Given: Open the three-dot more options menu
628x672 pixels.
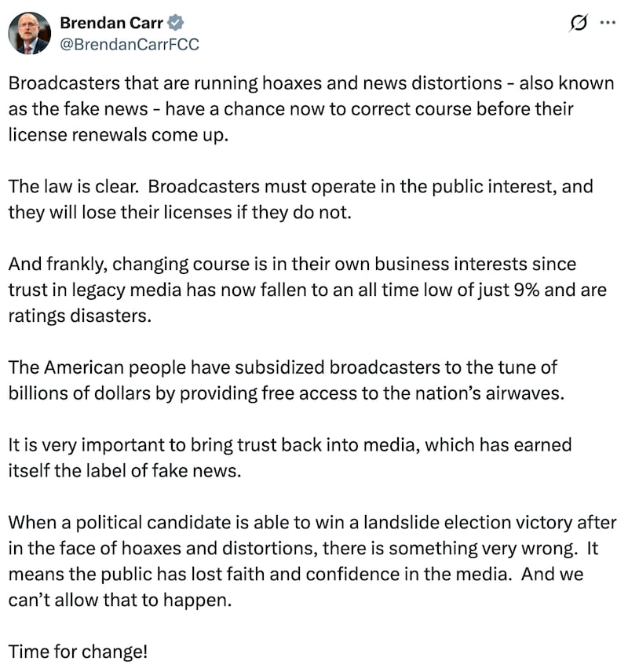Looking at the screenshot, I should (x=607, y=24).
